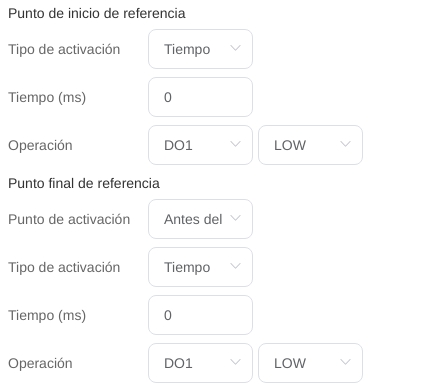Image resolution: width=432 pixels, height=392 pixels.
Task: Open the end point LOW level dropdown
Action: [310, 363]
